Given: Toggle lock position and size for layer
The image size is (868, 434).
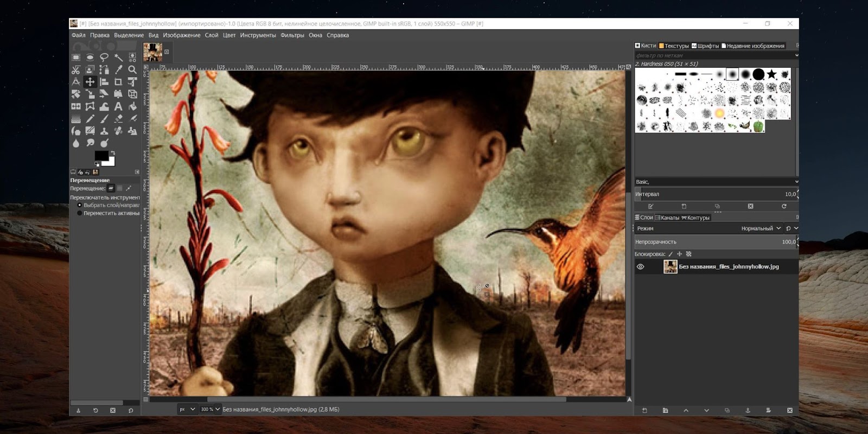Looking at the screenshot, I should point(679,254).
